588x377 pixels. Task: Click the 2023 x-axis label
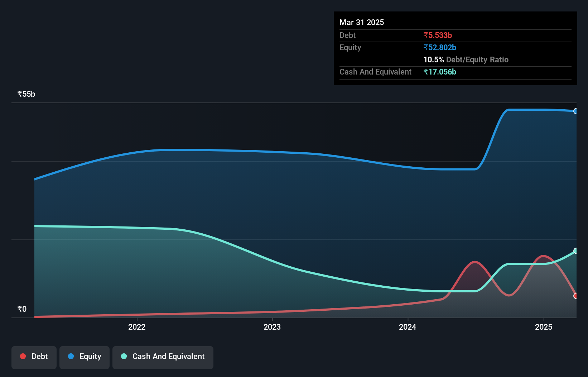pyautogui.click(x=272, y=327)
